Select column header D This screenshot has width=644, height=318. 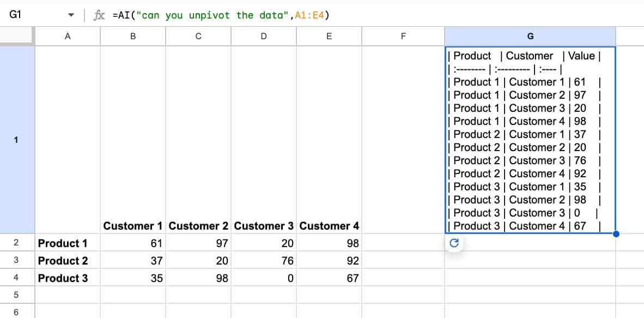click(264, 36)
